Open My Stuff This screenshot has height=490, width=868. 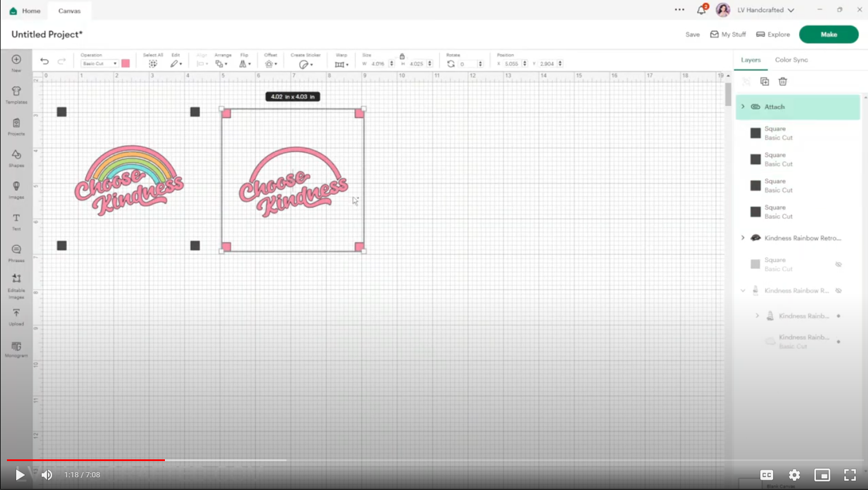(x=728, y=35)
